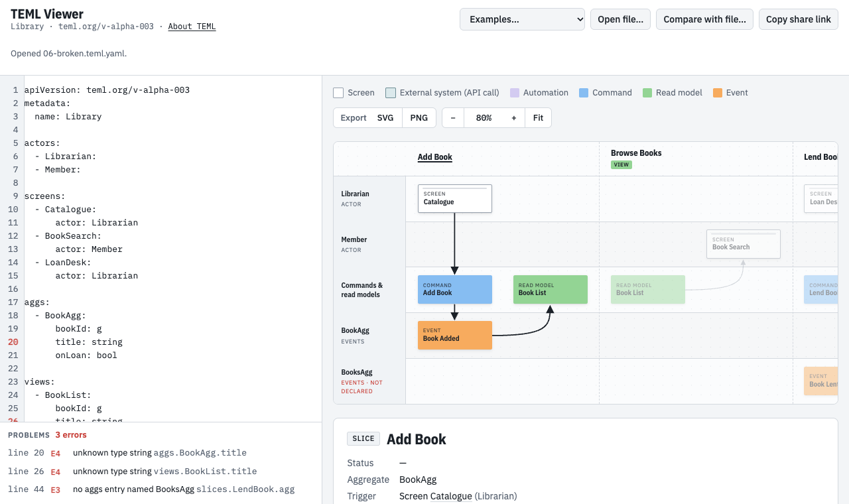Zoom in with the plus button

pos(513,117)
